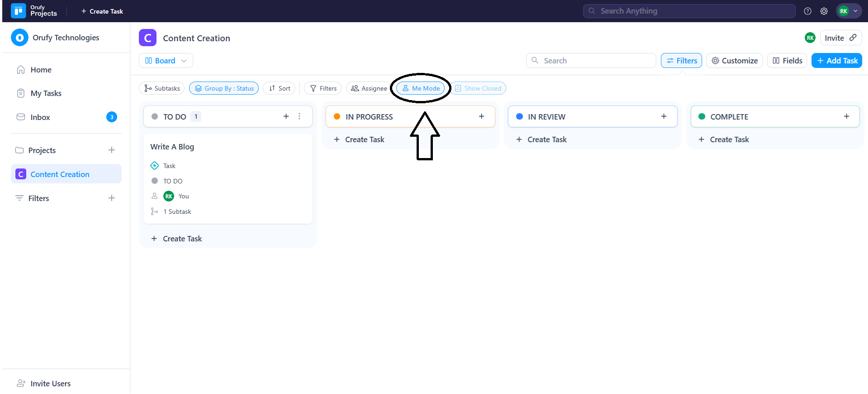The height and width of the screenshot is (394, 868).
Task: Toggle Show Closed tasks
Action: pos(478,88)
